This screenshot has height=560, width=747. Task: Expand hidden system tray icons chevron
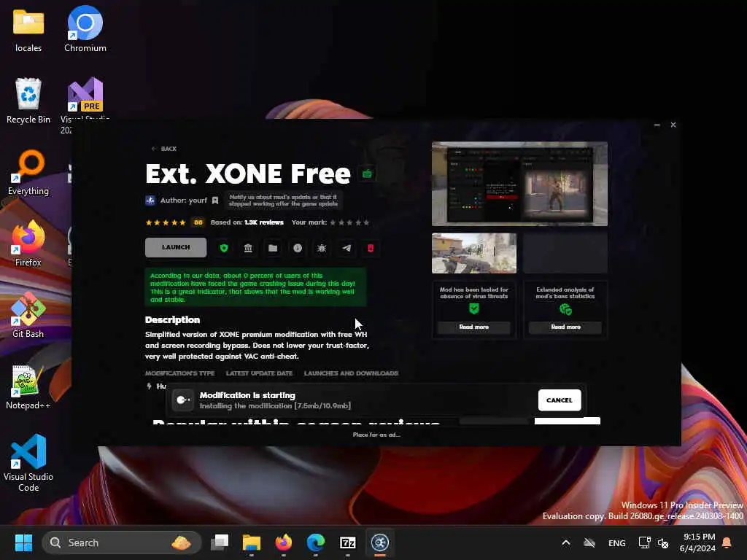point(565,542)
